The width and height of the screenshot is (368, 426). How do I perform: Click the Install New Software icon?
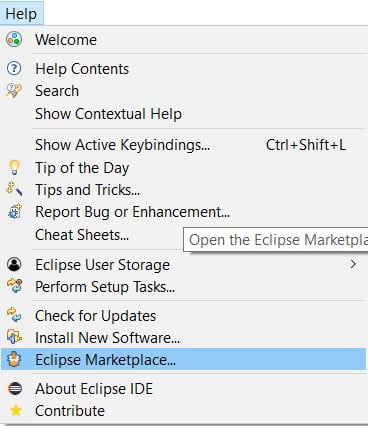pos(14,337)
